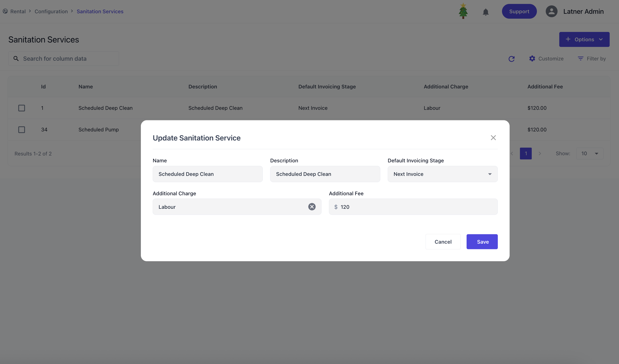Click the user avatar icon
619x364 pixels.
(x=551, y=12)
